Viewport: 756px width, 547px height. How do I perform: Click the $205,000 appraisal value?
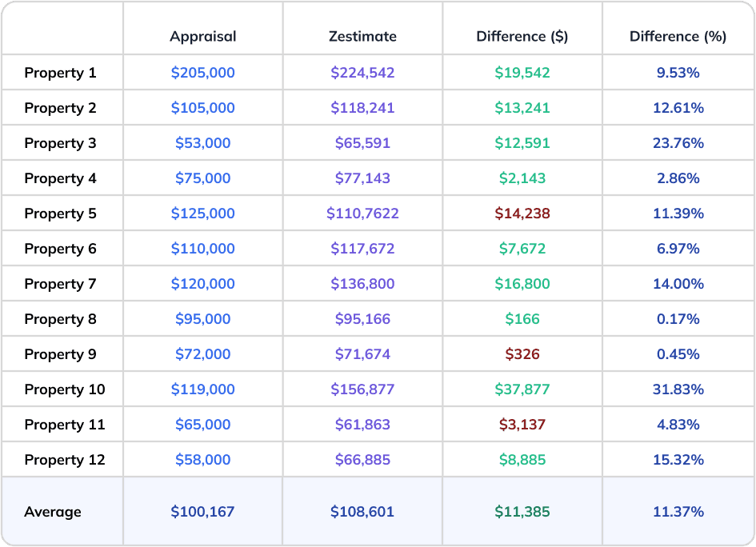coord(202,72)
